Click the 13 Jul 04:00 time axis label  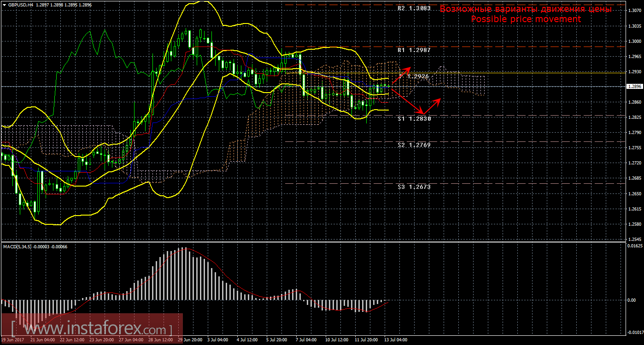point(396,340)
